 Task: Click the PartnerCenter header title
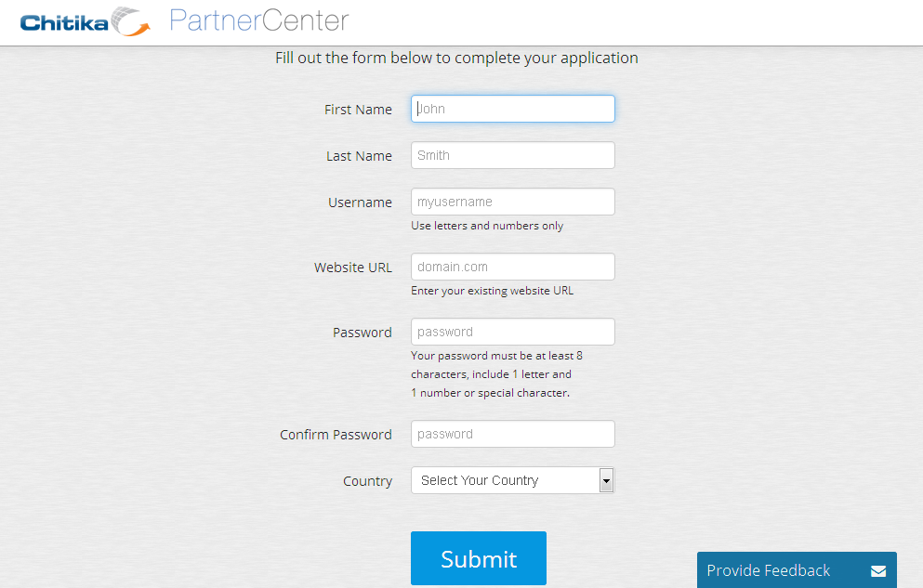coord(259,20)
